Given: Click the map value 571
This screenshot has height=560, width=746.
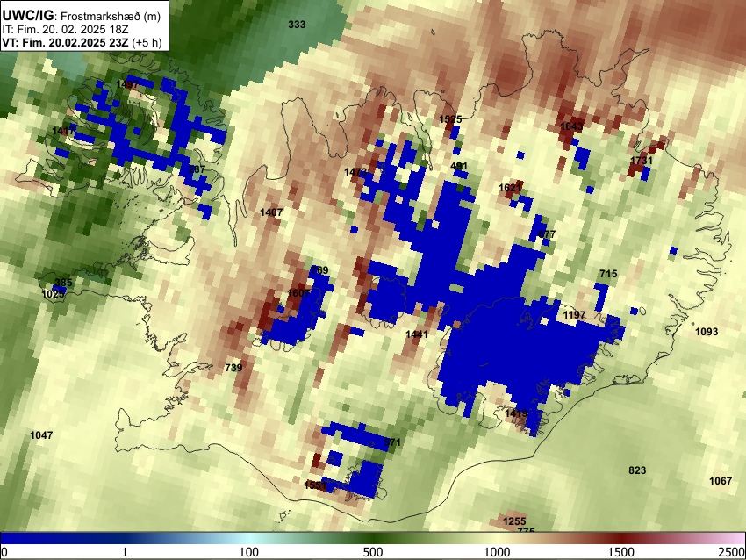Looking at the screenshot, I should (x=392, y=442).
